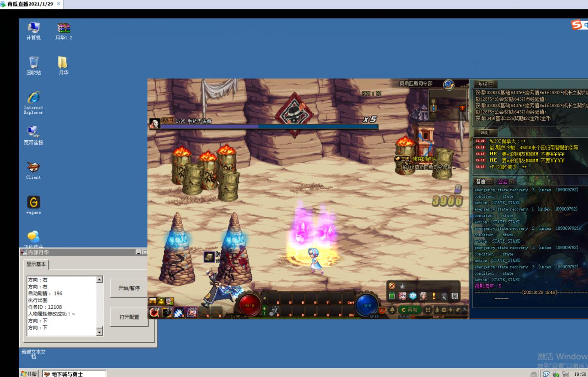
Task: Click the blue TP icon
Action: pyautogui.click(x=413, y=296)
